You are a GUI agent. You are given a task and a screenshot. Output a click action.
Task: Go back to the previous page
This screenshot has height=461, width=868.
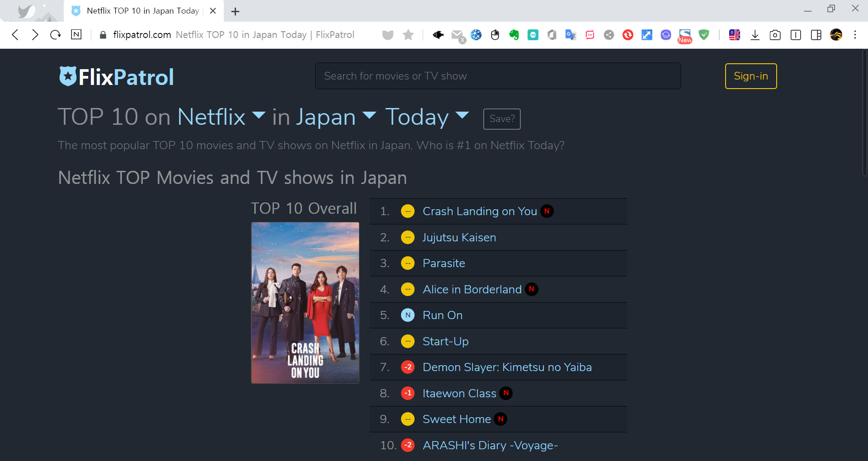(15, 35)
